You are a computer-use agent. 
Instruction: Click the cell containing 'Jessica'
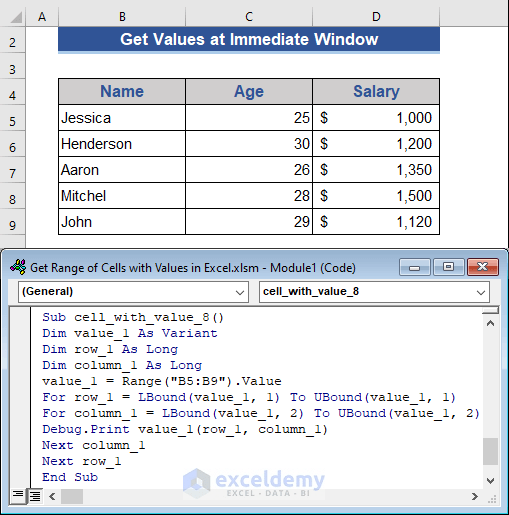coord(122,118)
